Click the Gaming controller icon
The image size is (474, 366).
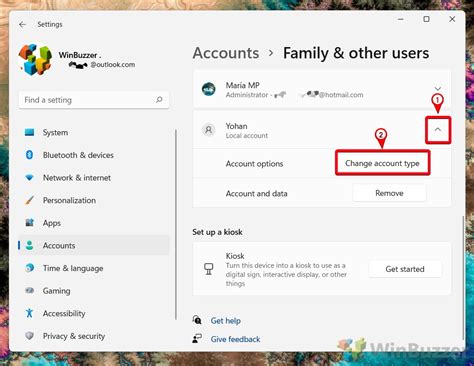click(x=30, y=291)
